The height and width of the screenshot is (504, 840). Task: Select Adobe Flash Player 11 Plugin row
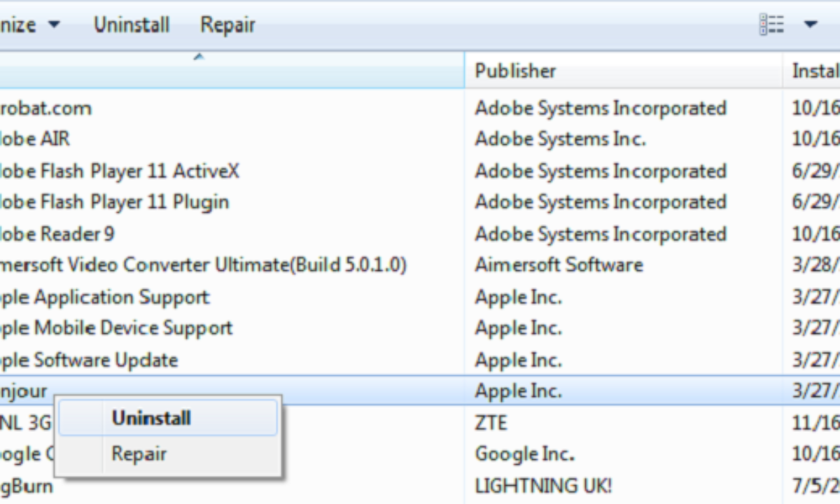click(113, 202)
